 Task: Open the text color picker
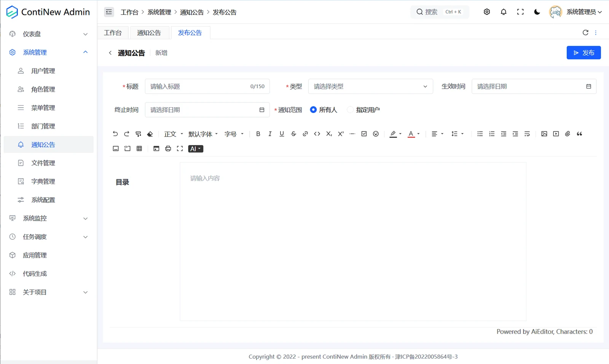pos(414,134)
